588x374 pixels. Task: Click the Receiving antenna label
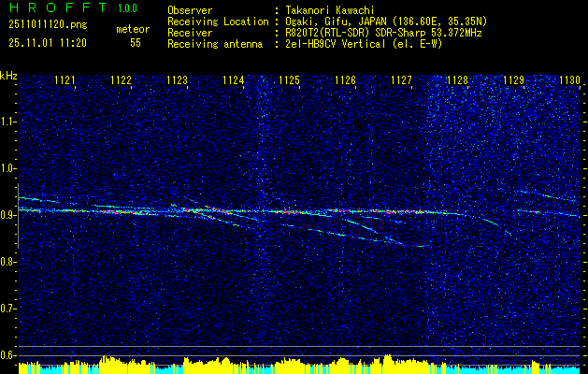[x=215, y=44]
